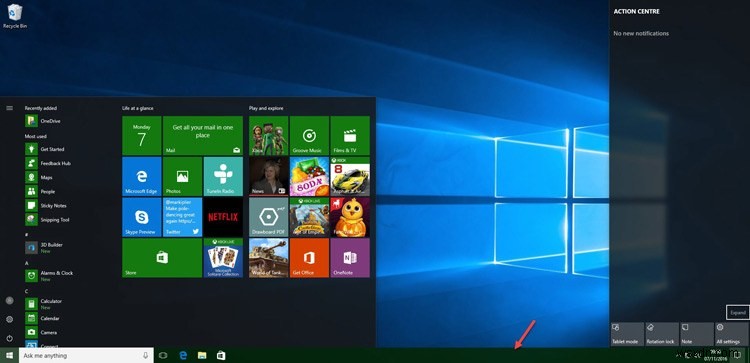Image resolution: width=750 pixels, height=363 pixels.
Task: Open the Monday 7 calendar tile
Action: coord(142,135)
